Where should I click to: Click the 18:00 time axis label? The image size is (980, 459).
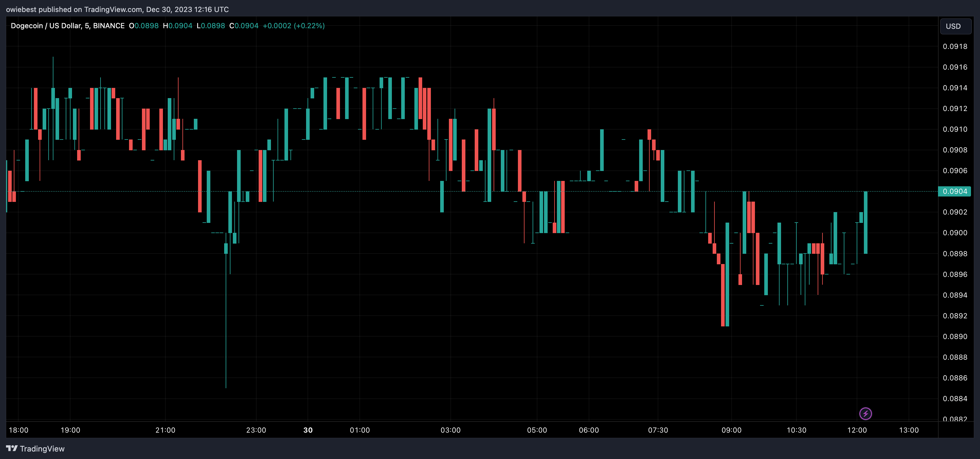pyautogui.click(x=19, y=430)
